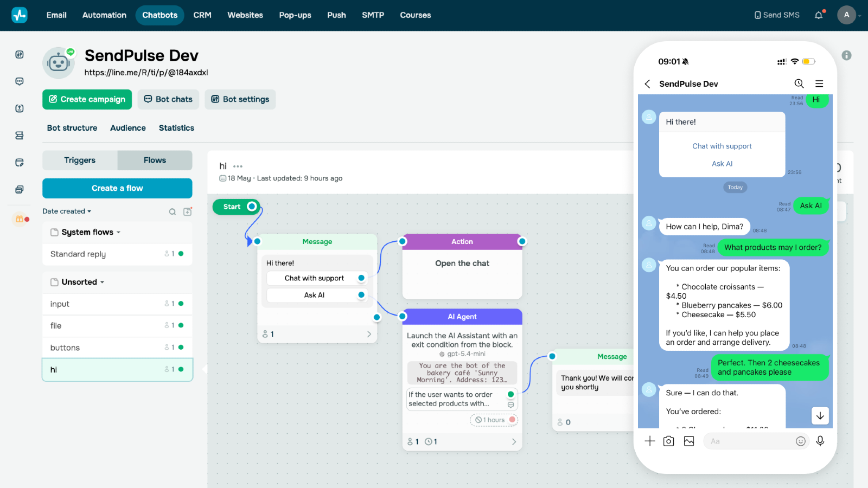Open the notifications bell

[x=819, y=15]
